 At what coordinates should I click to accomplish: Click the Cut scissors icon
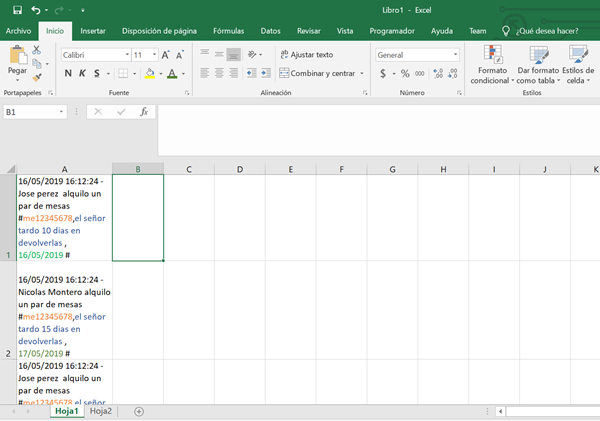37,49
